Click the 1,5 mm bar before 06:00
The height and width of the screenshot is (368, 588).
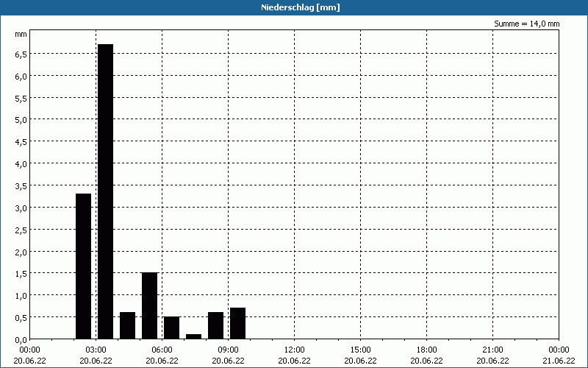point(150,305)
